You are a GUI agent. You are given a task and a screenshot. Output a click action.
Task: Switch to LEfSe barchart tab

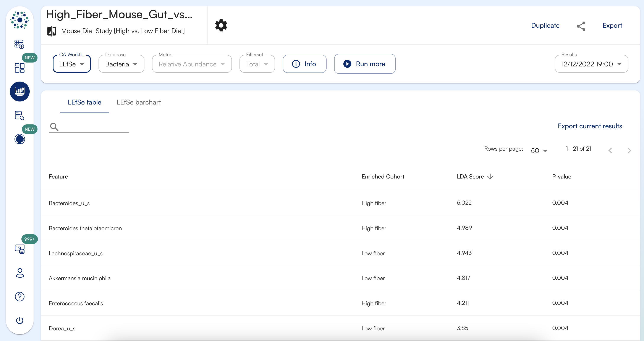click(x=139, y=102)
